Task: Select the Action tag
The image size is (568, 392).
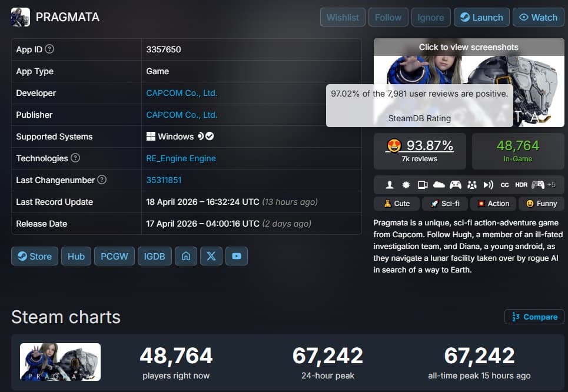Action: [x=493, y=204]
